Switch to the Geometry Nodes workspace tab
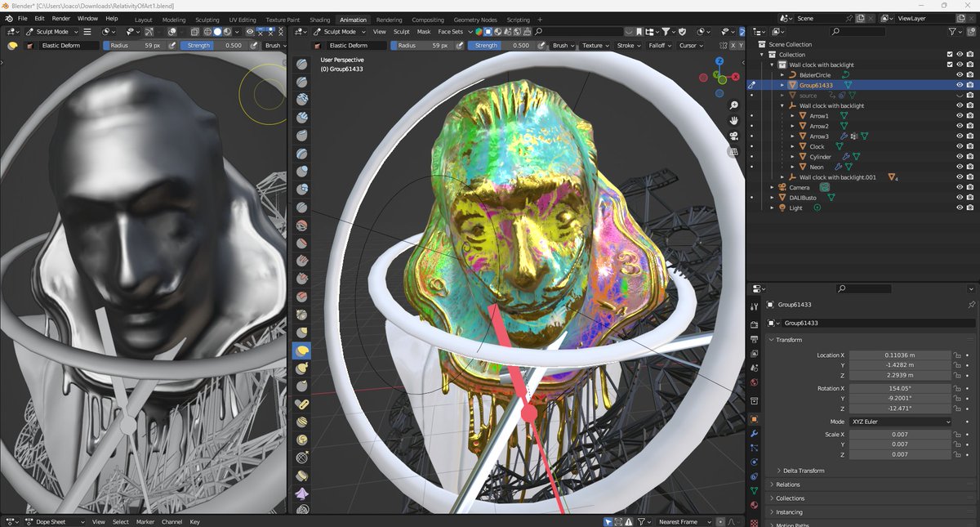This screenshot has height=527, width=980. [475, 20]
